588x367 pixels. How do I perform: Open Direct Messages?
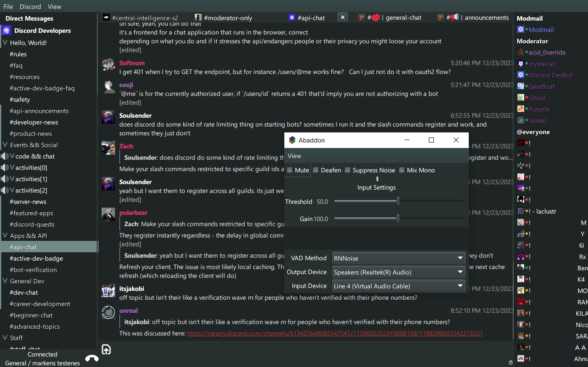[x=29, y=18]
